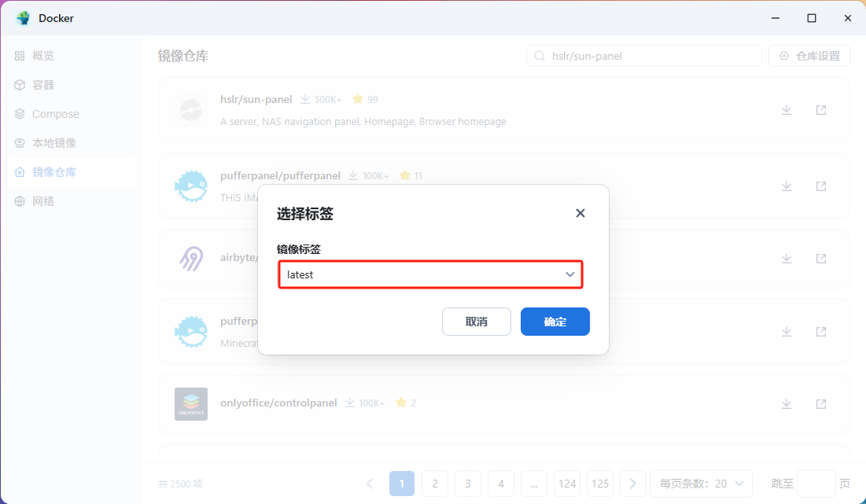The width and height of the screenshot is (866, 504).
Task: Click the 网络 globe icon
Action: [x=20, y=201]
